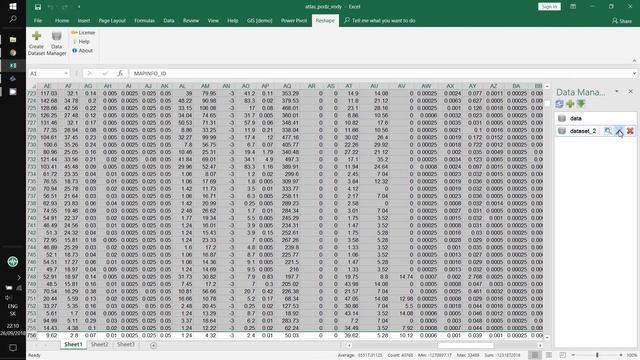The width and height of the screenshot is (640, 360).
Task: Click the horizontal scrollbar thumb
Action: tap(465, 345)
